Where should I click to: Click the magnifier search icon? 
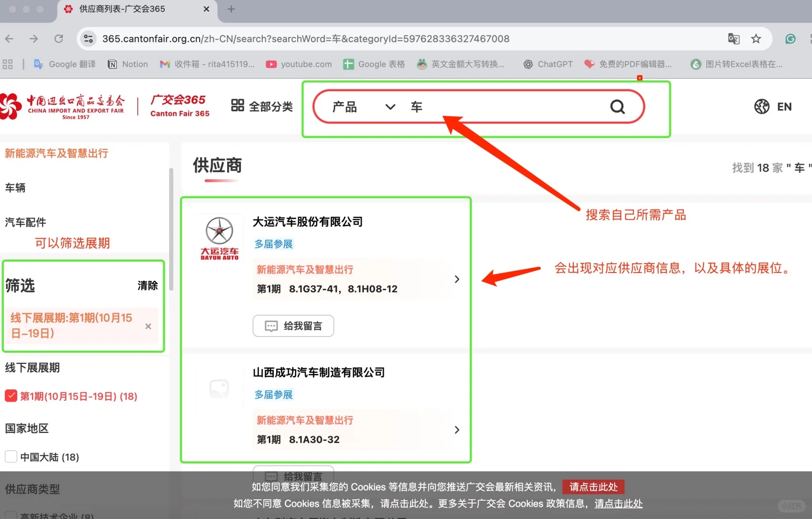click(x=618, y=107)
